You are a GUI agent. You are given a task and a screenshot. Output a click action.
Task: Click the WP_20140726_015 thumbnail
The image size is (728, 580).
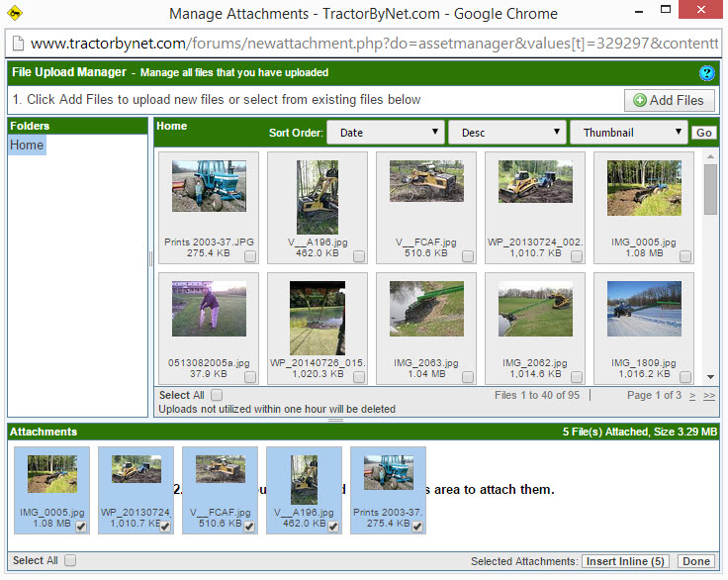click(318, 318)
